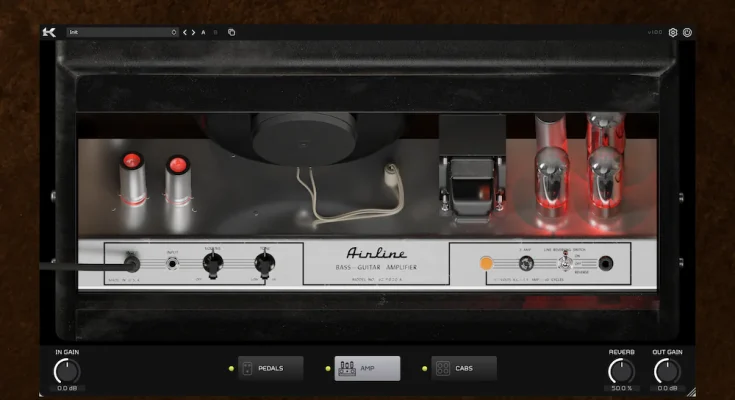
Task: Click the amp's orange pilot light
Action: tap(486, 264)
